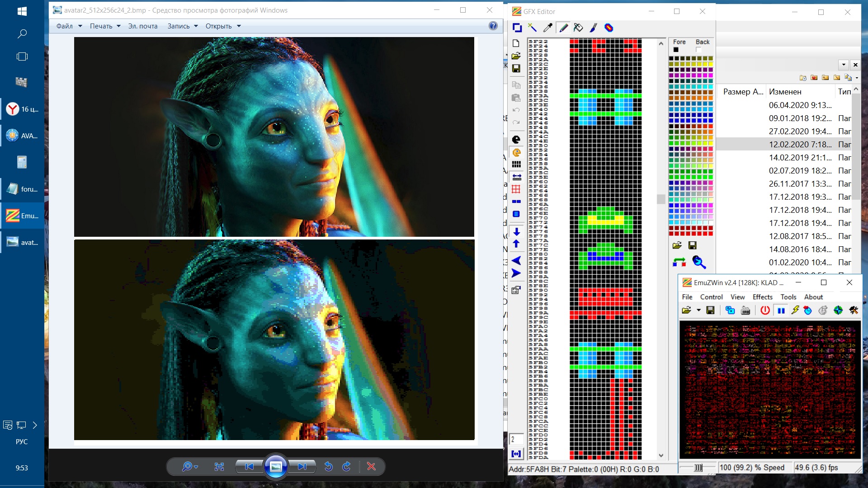Open the Effects menu in EmuZWin

click(762, 297)
